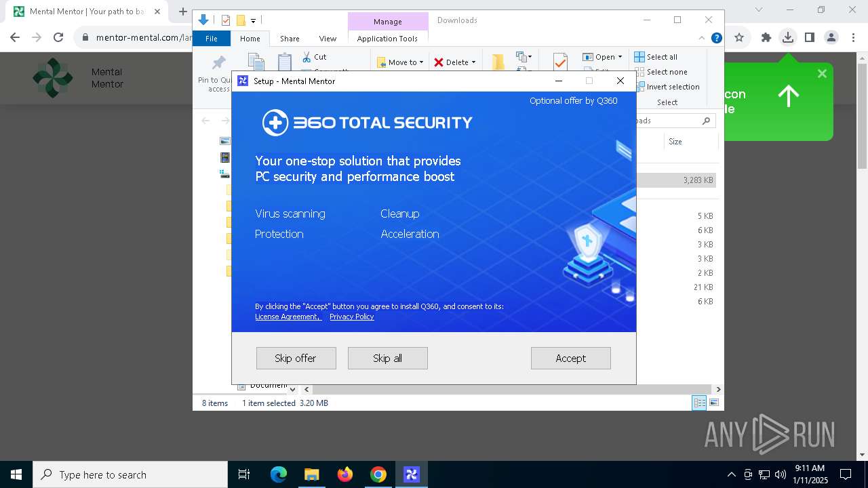Click the Copy icon in the ribbon

[x=256, y=62]
